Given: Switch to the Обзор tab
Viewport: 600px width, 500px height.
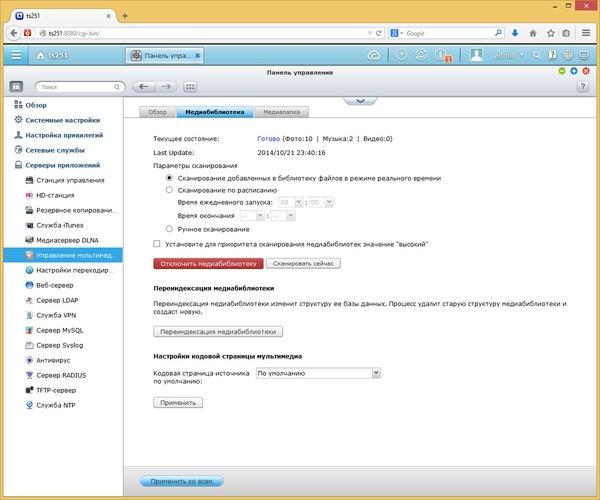Looking at the screenshot, I should (157, 112).
